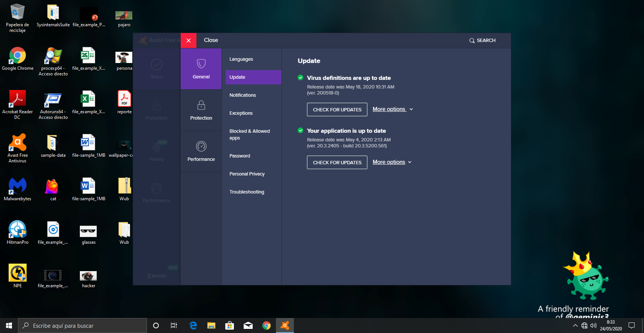Open the General settings category
Viewport: 644px width, 333px height.
(201, 69)
